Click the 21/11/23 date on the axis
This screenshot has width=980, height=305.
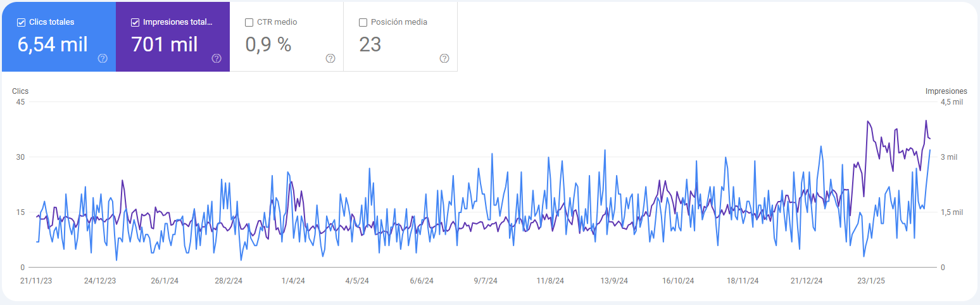pos(36,280)
